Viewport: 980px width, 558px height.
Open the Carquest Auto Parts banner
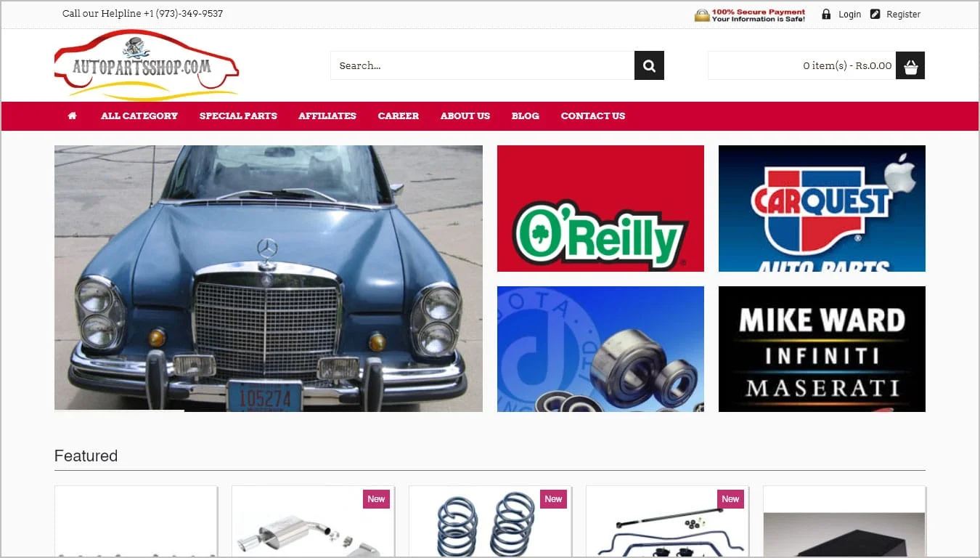click(x=822, y=209)
